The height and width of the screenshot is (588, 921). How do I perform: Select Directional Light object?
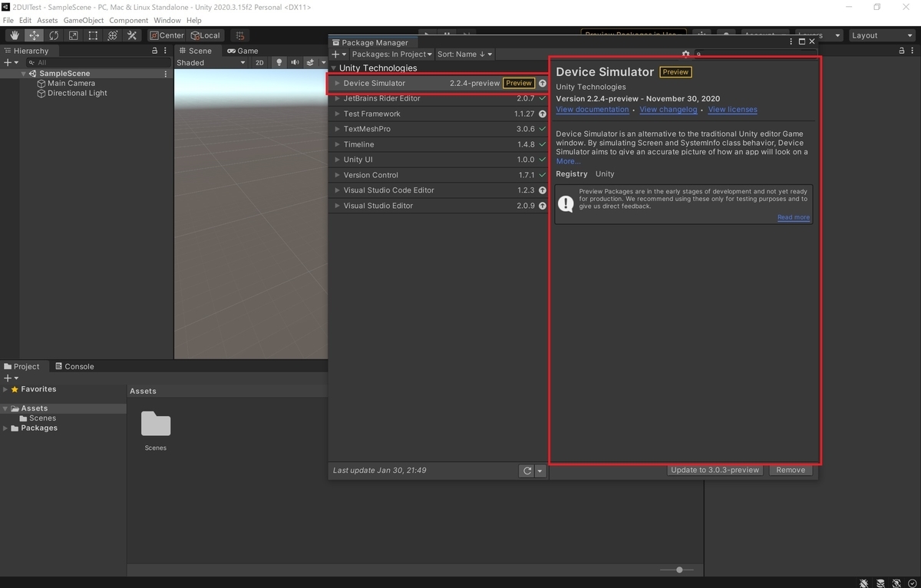point(77,93)
